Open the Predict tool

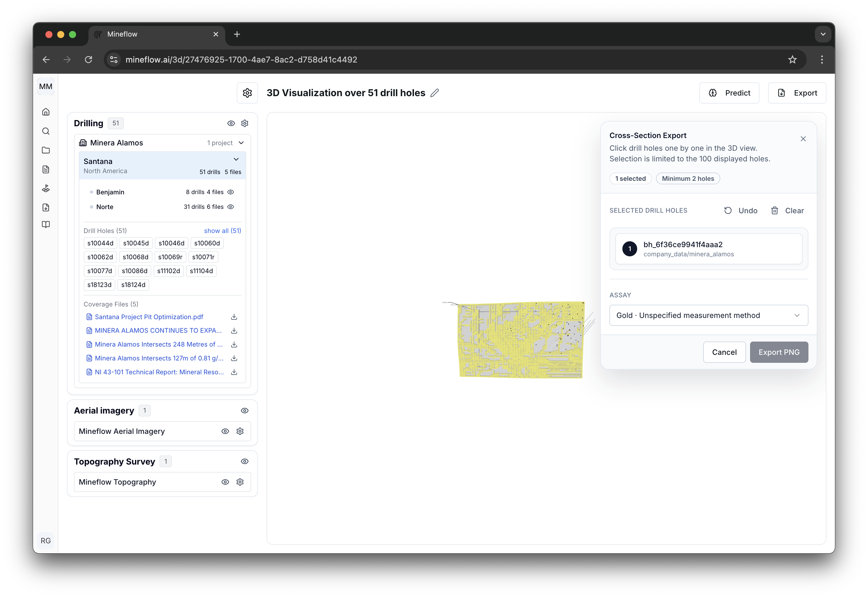tap(729, 93)
